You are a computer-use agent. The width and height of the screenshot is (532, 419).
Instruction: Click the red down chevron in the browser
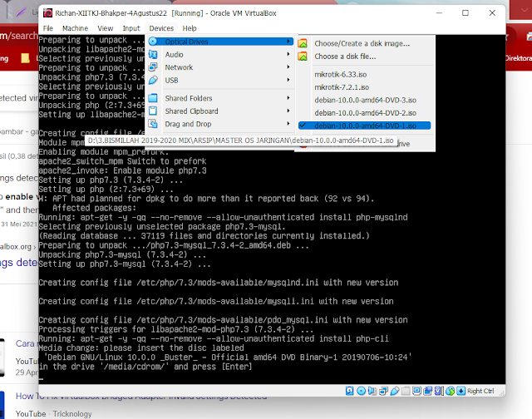tap(523, 11)
